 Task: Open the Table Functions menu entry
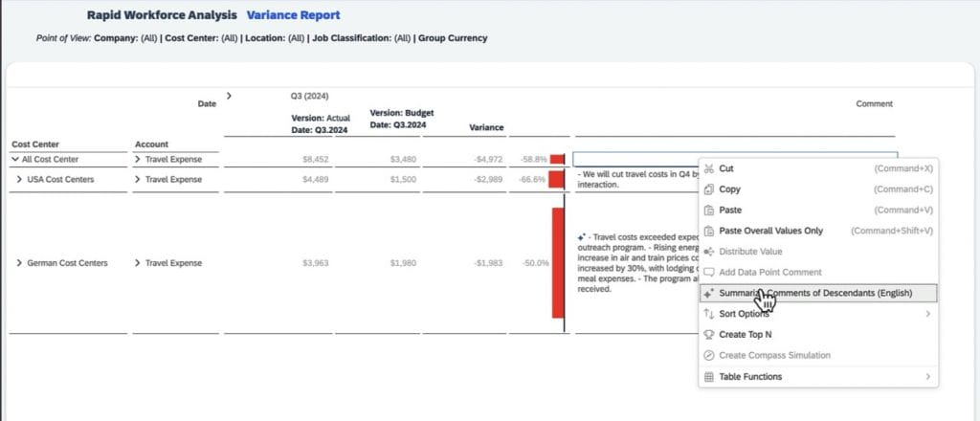pos(750,377)
